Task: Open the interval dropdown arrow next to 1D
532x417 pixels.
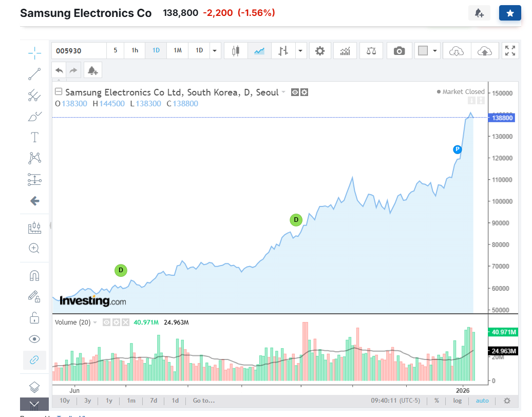Action: pos(215,51)
